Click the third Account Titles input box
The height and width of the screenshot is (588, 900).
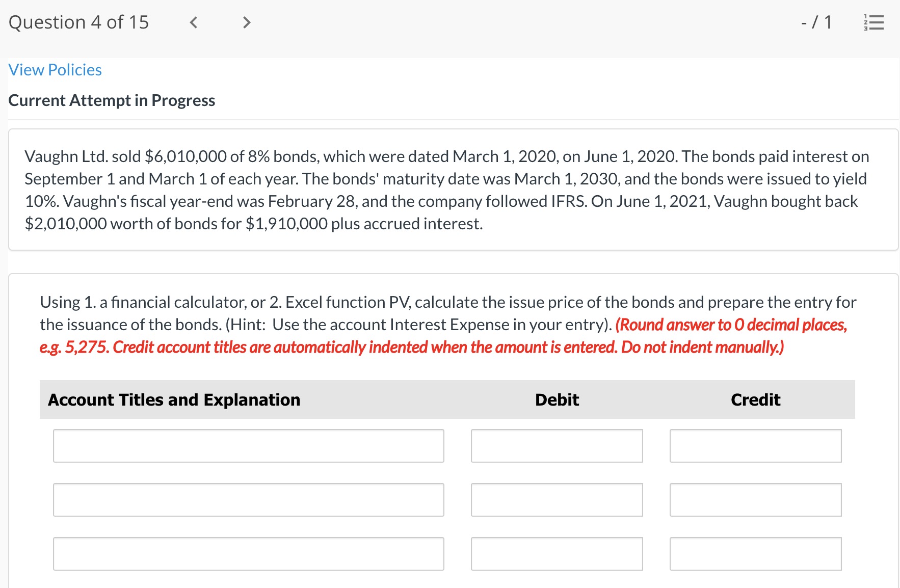(248, 553)
